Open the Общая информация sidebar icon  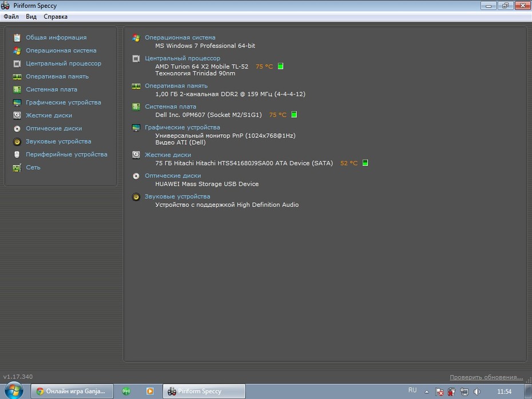[x=17, y=38]
